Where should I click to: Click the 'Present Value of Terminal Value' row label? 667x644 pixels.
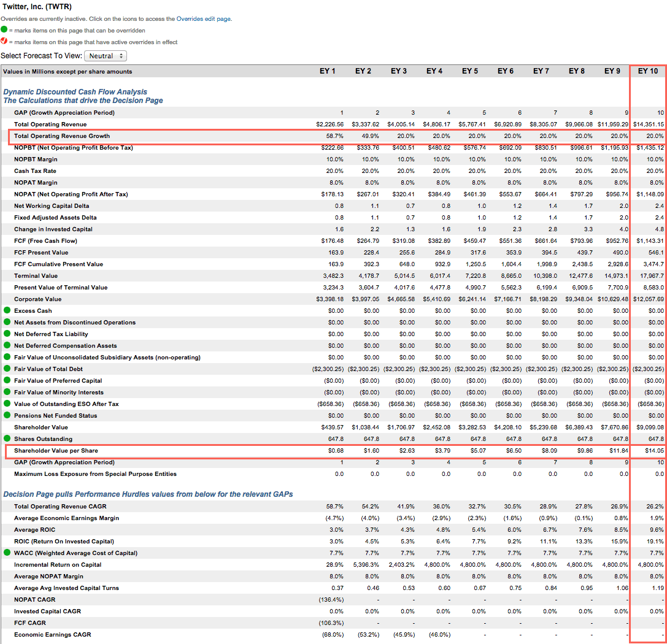point(61,288)
